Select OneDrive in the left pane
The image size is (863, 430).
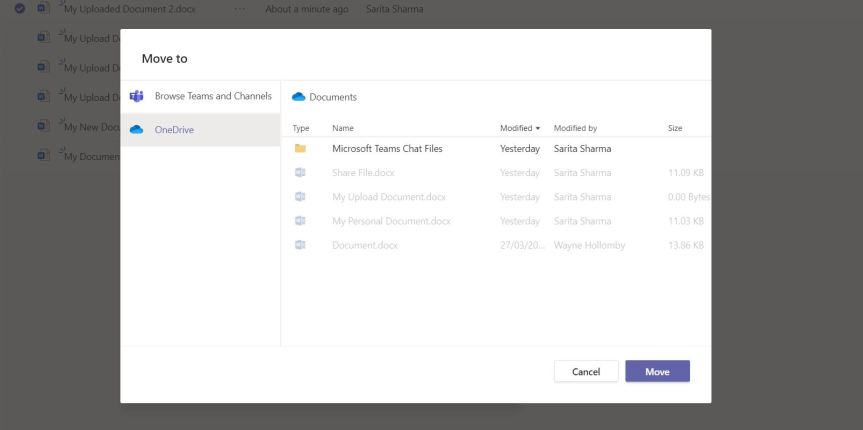pyautogui.click(x=177, y=129)
